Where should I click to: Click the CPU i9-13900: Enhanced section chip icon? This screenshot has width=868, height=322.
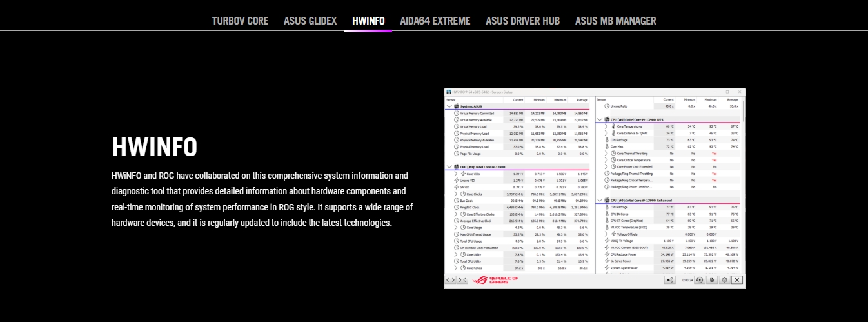pos(607,201)
